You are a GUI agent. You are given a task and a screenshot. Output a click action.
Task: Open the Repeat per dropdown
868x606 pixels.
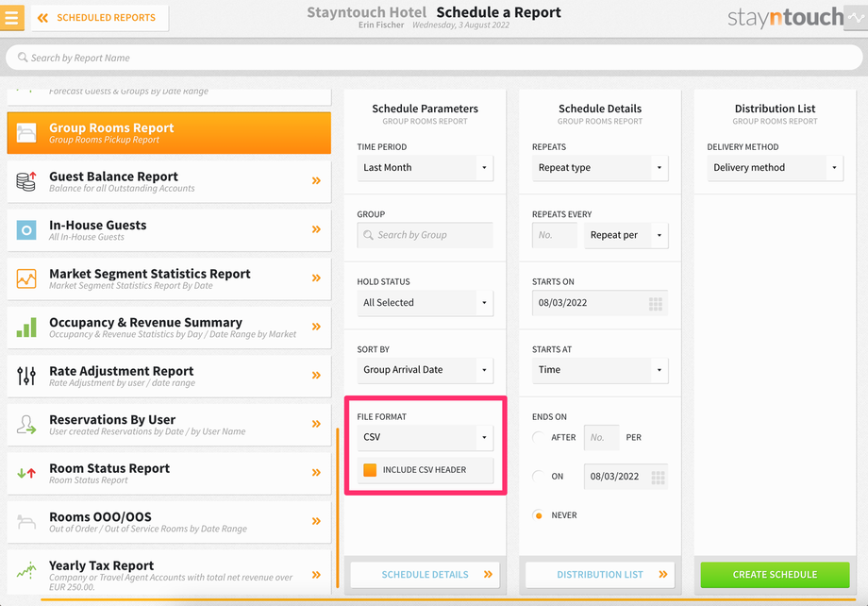626,235
